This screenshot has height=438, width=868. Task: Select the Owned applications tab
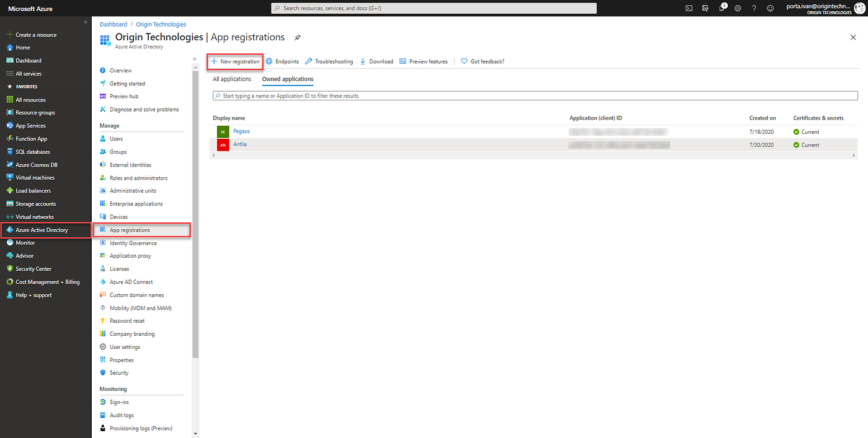287,79
